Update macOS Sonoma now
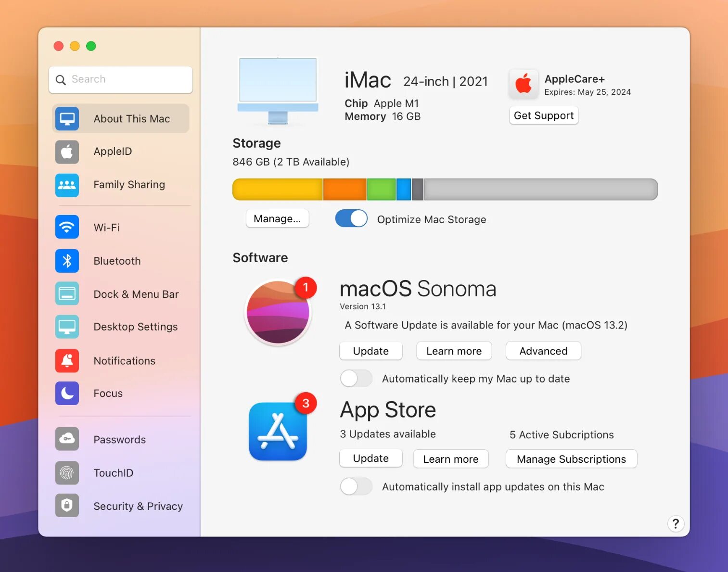Screen dimensions: 728x572 click(x=371, y=351)
